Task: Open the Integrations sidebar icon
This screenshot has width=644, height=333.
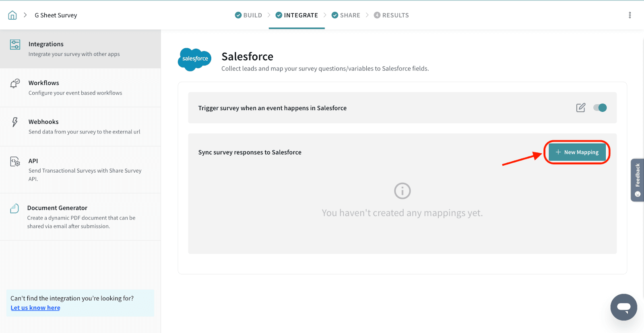Action: [x=15, y=45]
